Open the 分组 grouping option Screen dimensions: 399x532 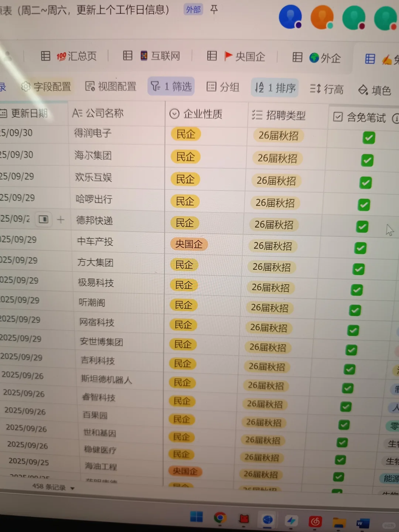pyautogui.click(x=223, y=87)
